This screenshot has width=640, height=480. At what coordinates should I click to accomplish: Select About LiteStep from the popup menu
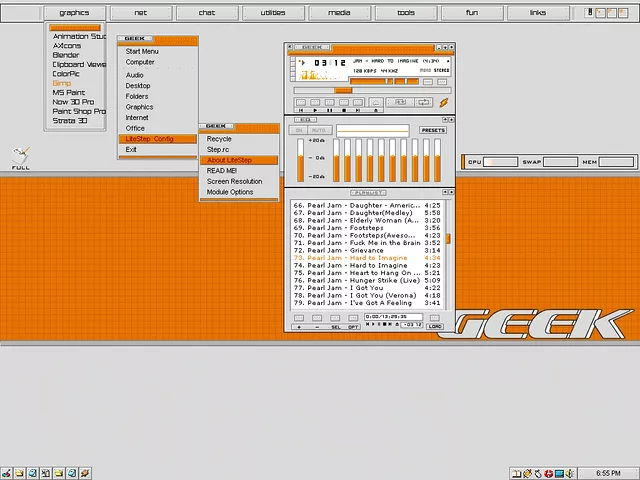[x=229, y=160]
